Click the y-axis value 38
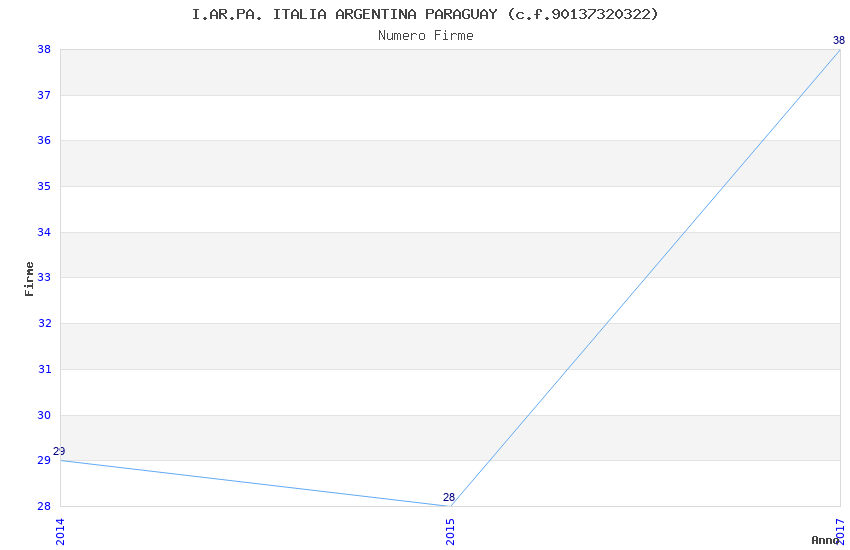 pos(44,49)
